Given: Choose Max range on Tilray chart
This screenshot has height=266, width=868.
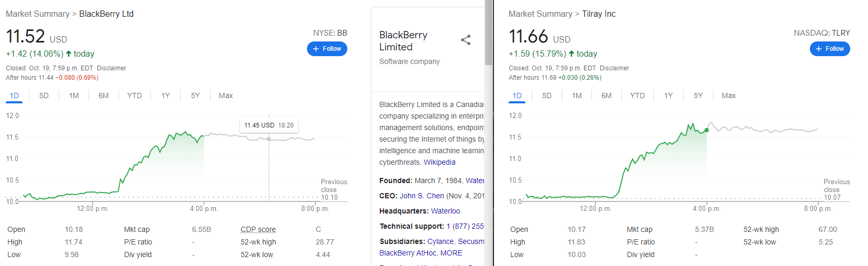Looking at the screenshot, I should [x=729, y=95].
